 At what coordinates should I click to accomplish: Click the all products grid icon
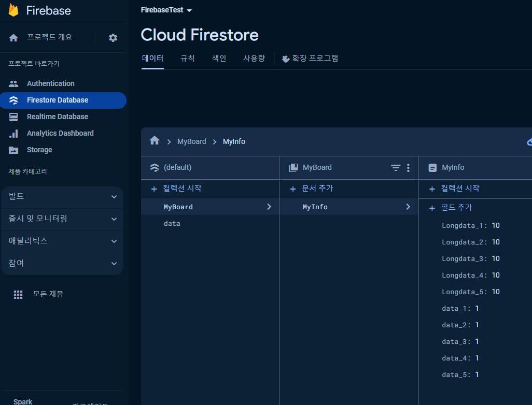point(18,295)
